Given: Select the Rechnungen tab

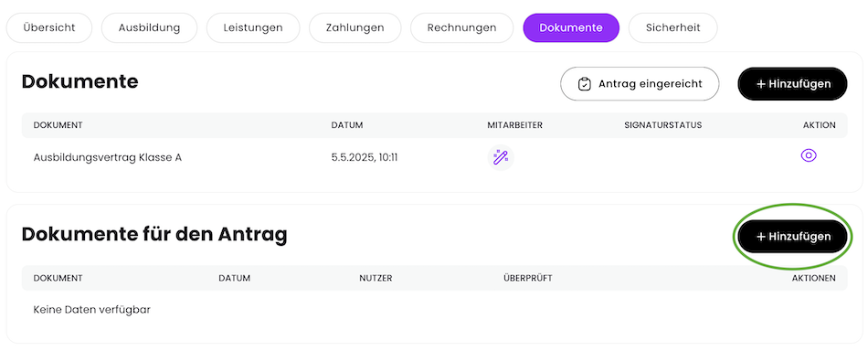Looking at the screenshot, I should click(x=462, y=27).
